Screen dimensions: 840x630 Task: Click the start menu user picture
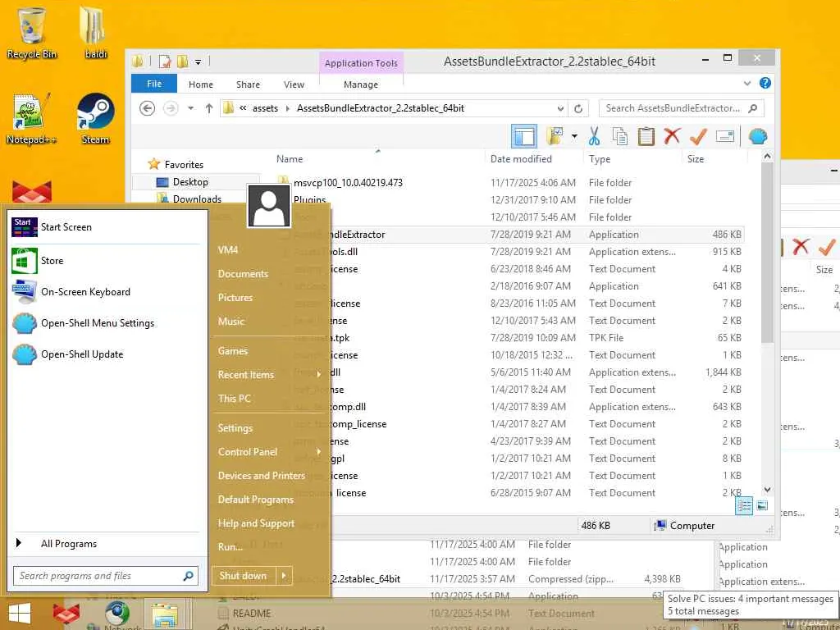click(268, 206)
